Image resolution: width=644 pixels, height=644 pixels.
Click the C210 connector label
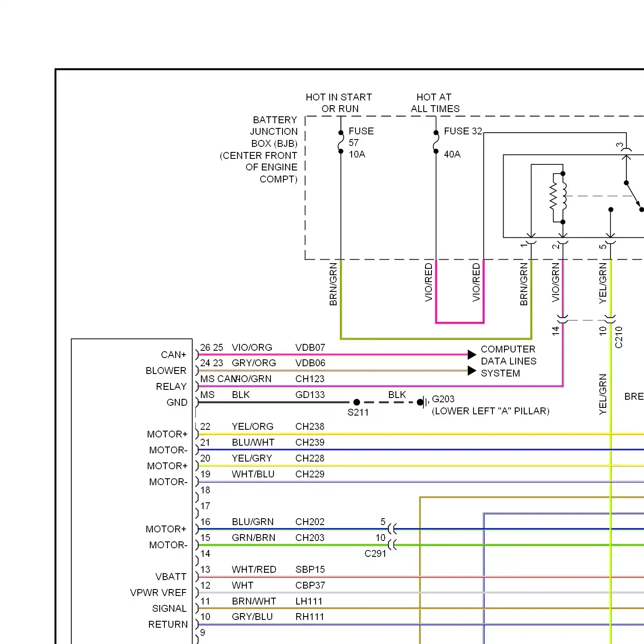click(619, 337)
